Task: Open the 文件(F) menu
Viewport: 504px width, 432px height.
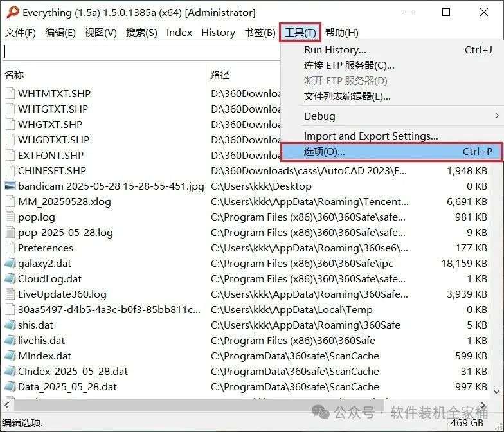Action: [x=21, y=32]
